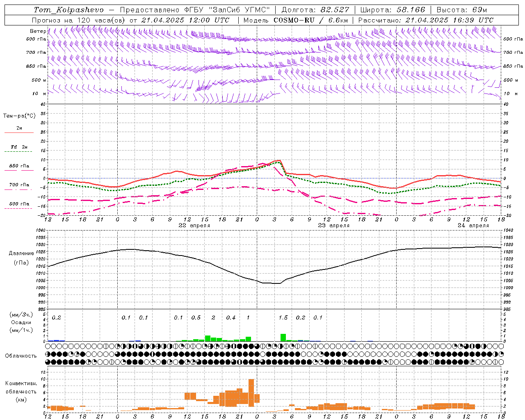
Task: Click the Тем-ра(°C) axis label
Action: coord(19,116)
